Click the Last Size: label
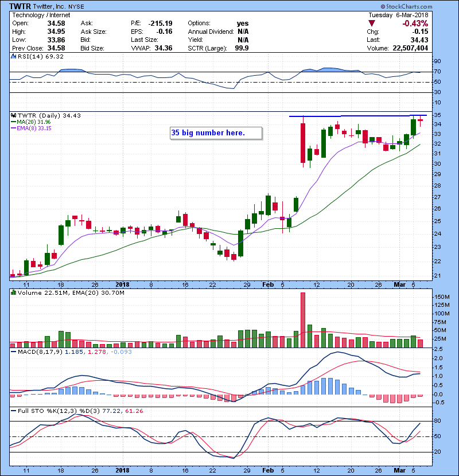Screen dimensions: 459x476 pyautogui.click(x=144, y=40)
